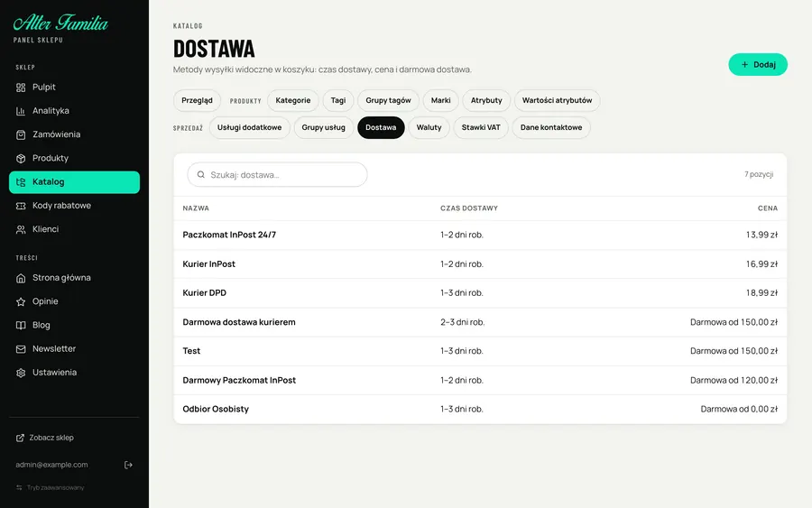Click the Katalog tree icon
This screenshot has width=812, height=508.
pos(21,182)
